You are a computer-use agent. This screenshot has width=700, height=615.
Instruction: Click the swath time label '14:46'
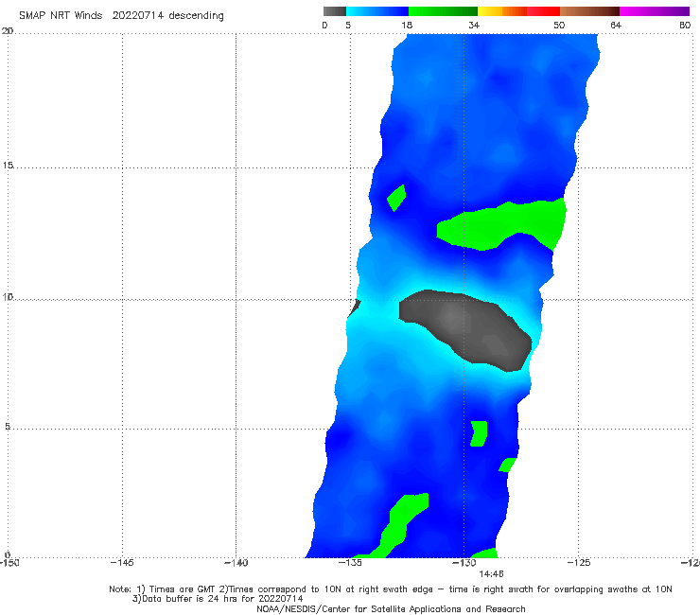point(491,574)
